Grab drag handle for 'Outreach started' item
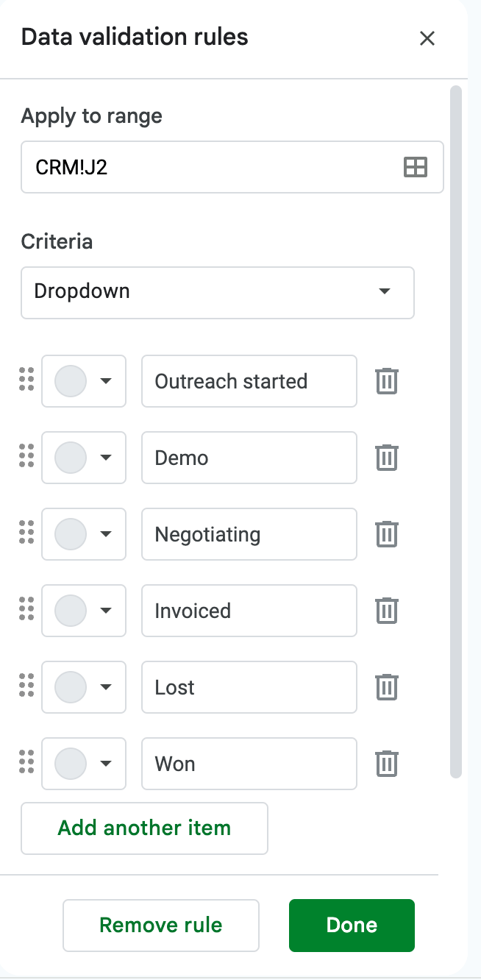This screenshot has height=980, width=481. point(26,380)
